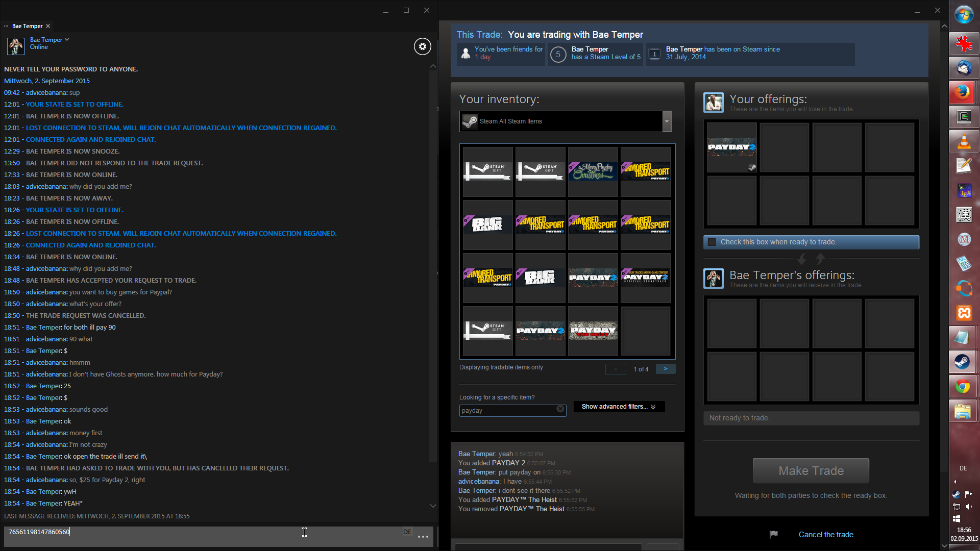The height and width of the screenshot is (551, 980).
Task: Open chat settings gear icon
Action: (422, 46)
